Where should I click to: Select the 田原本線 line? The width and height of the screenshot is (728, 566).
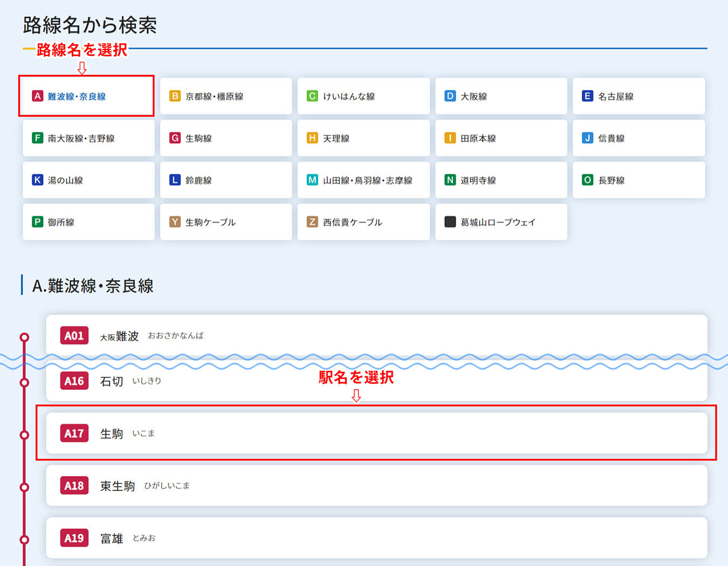tap(501, 138)
